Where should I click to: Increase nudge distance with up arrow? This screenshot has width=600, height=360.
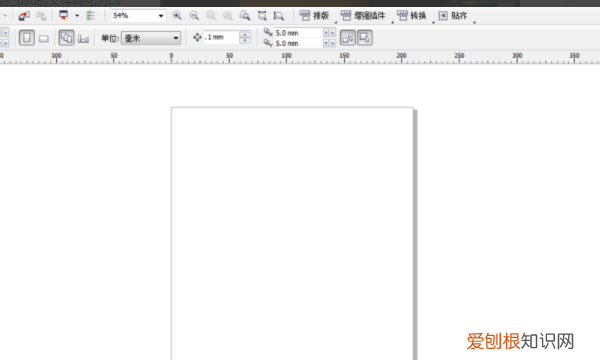point(245,34)
